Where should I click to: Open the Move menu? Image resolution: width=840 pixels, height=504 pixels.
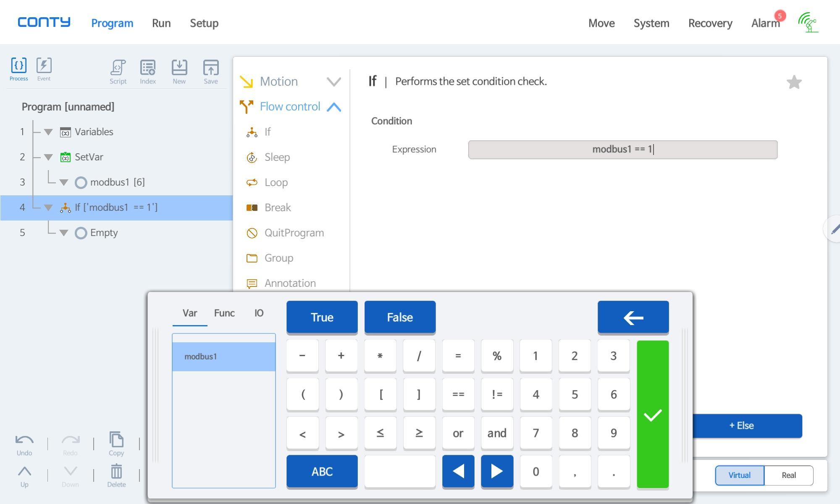pyautogui.click(x=601, y=23)
